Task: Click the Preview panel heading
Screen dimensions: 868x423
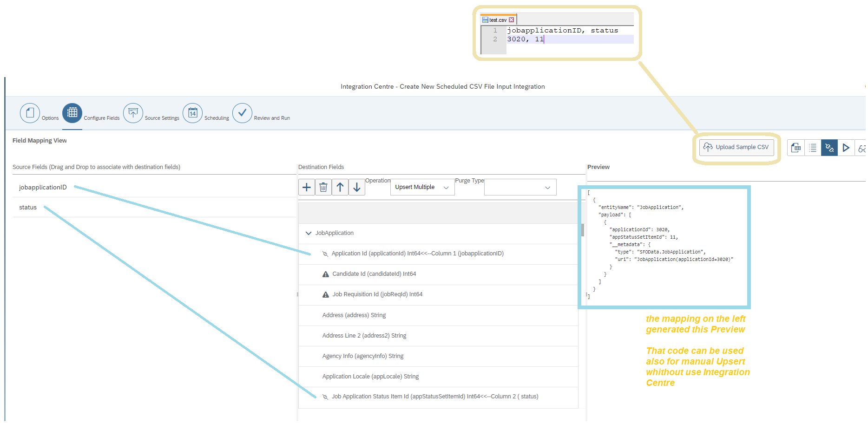Action: [x=598, y=167]
